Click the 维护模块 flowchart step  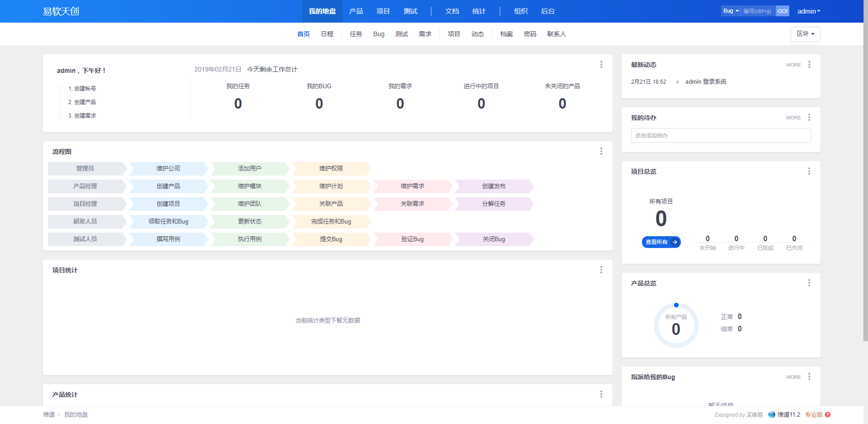250,186
